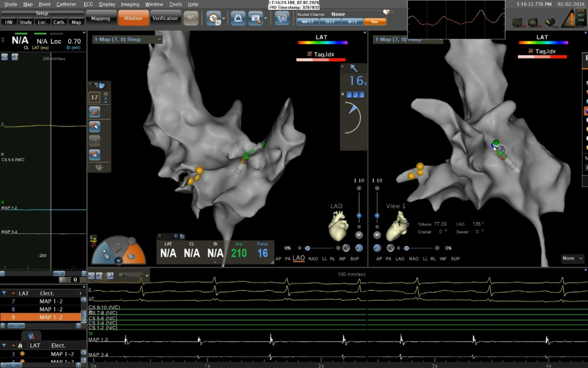Switch to the Mapping mode button
588x368 pixels.
point(100,19)
